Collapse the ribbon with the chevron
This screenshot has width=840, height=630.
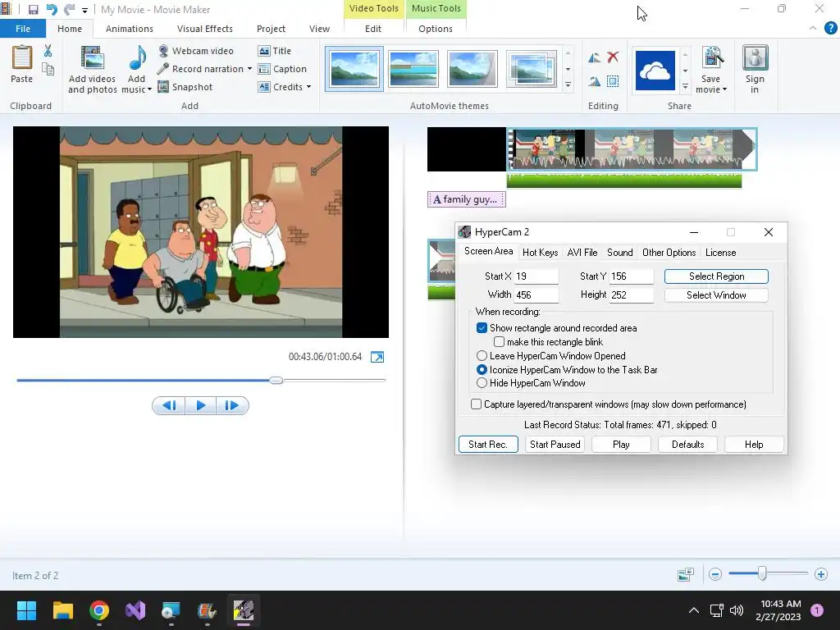pyautogui.click(x=813, y=28)
